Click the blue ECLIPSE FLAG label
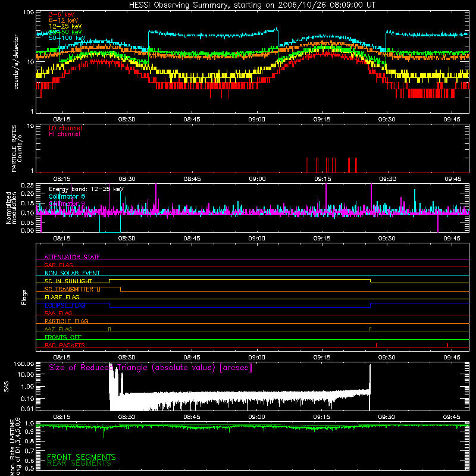 tap(65, 305)
